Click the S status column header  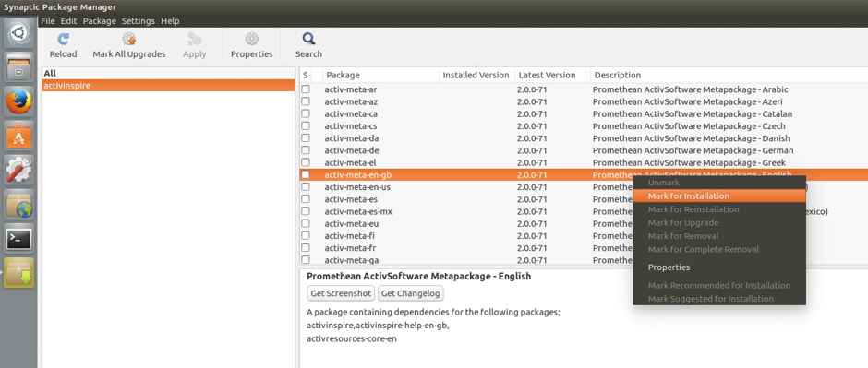[305, 75]
